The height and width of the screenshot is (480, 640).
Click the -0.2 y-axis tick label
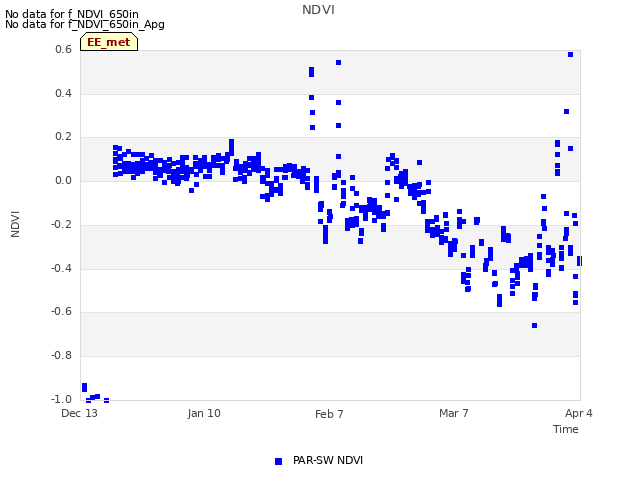[61, 224]
